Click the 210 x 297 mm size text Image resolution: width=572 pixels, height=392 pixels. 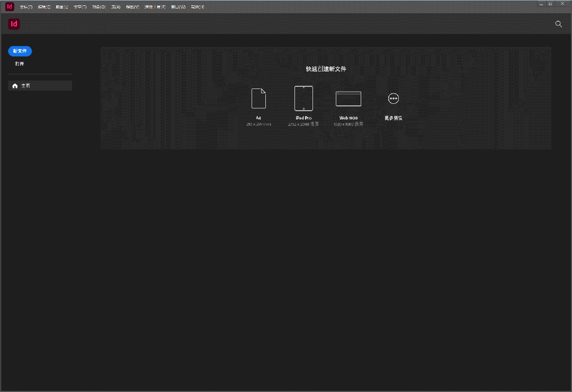pos(258,124)
